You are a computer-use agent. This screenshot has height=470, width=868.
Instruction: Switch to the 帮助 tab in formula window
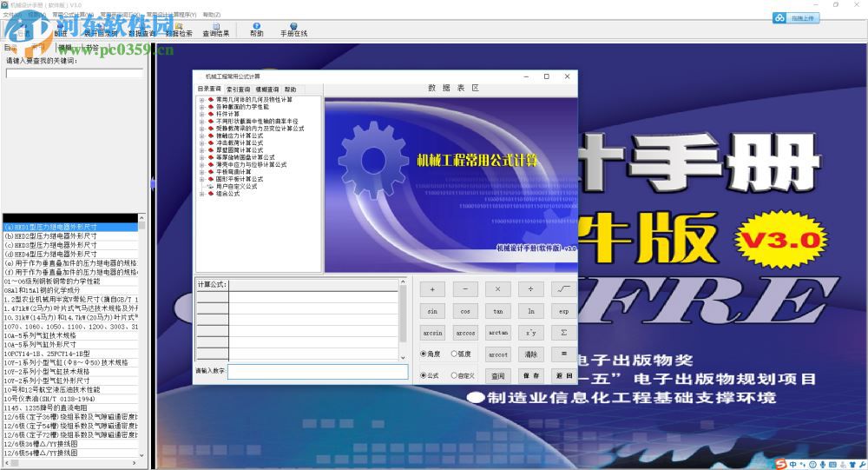coord(291,89)
